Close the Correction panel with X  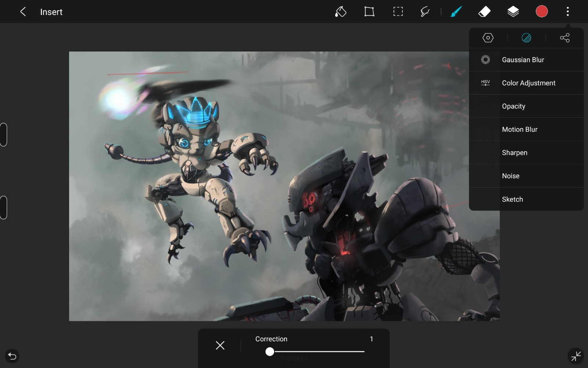click(x=220, y=345)
